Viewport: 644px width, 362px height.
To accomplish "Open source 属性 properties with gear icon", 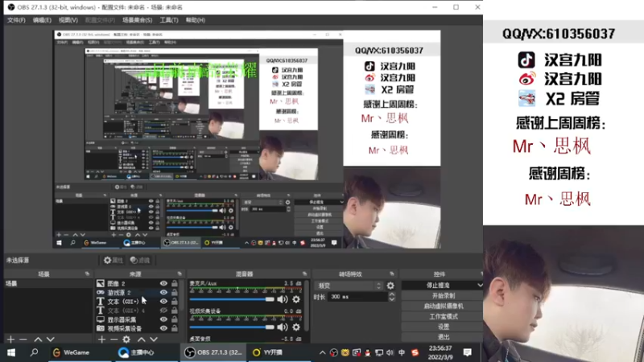I will coord(113,260).
